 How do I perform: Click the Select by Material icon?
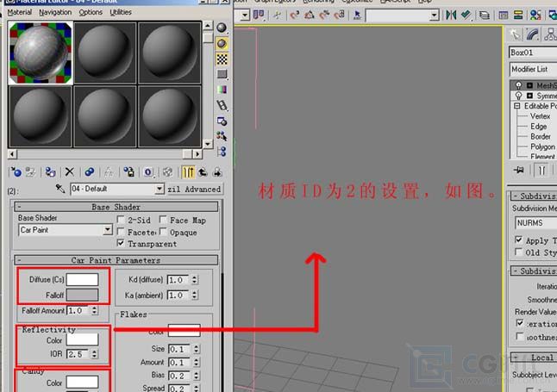click(x=222, y=136)
